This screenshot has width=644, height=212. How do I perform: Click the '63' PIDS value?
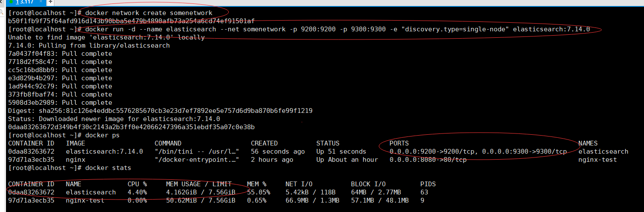tap(424, 192)
